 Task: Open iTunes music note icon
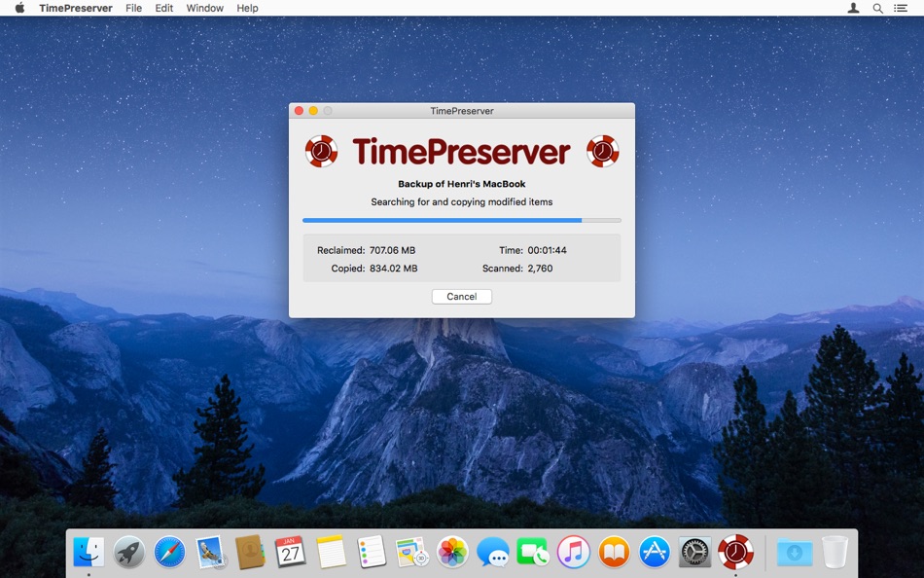pos(574,553)
